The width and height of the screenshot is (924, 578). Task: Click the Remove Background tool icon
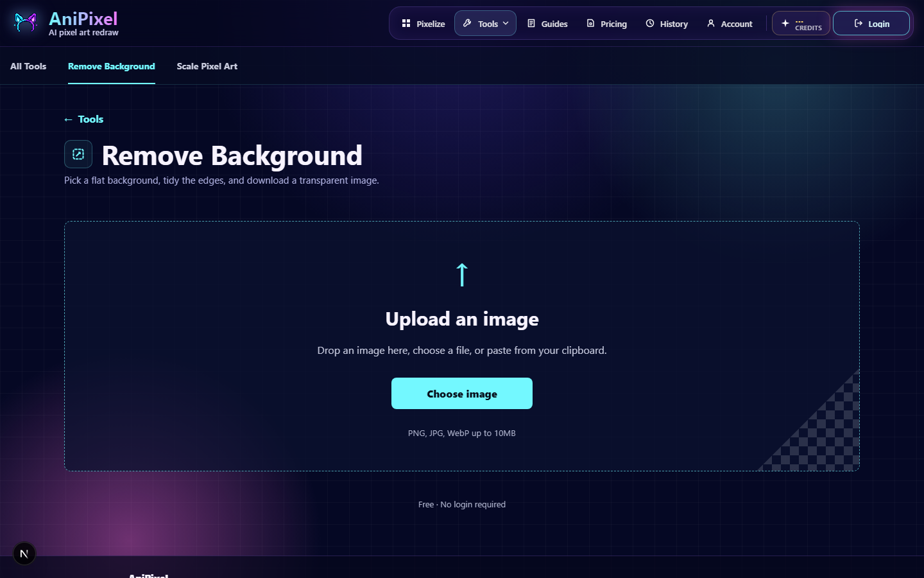click(x=78, y=154)
